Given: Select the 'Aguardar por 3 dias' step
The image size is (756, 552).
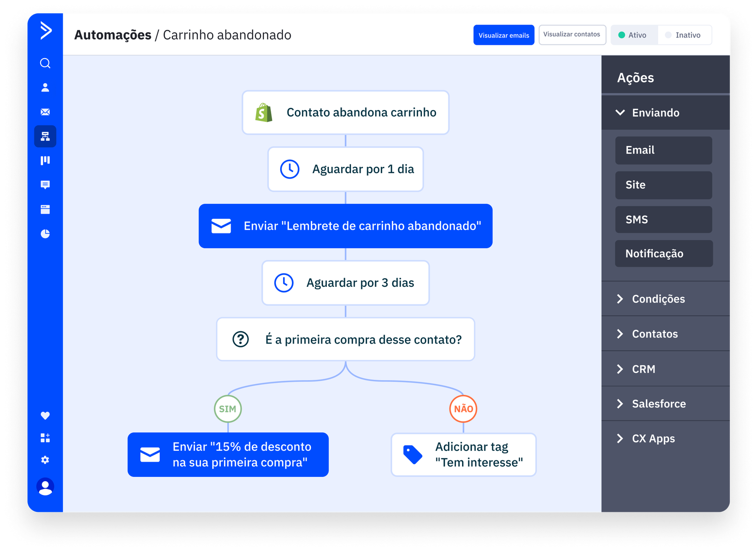Looking at the screenshot, I should 345,283.
